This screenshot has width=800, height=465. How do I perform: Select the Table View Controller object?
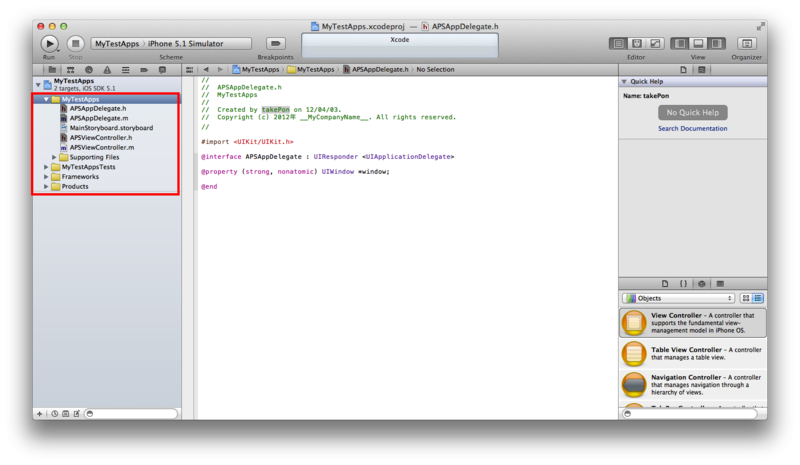(693, 353)
